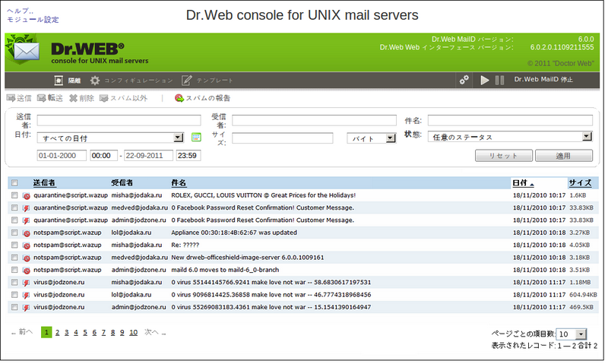
Task: Start Dr.Web MailD with play button
Action: pos(484,80)
